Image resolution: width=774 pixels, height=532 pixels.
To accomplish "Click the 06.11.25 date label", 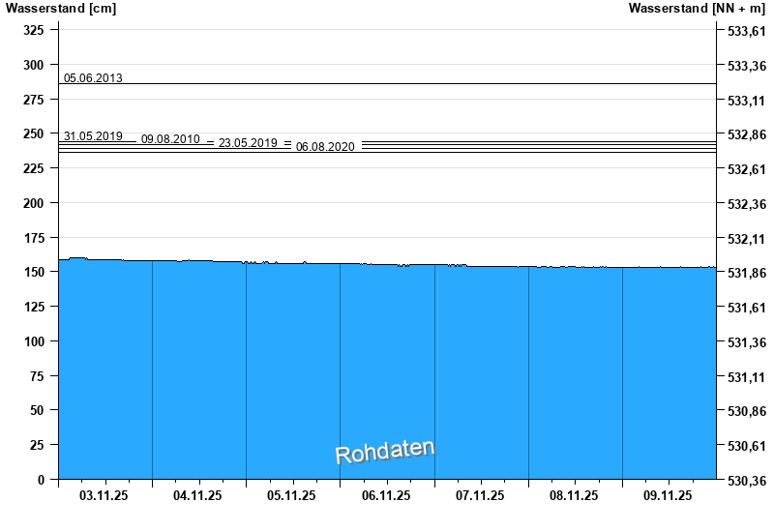I will coord(386,495).
